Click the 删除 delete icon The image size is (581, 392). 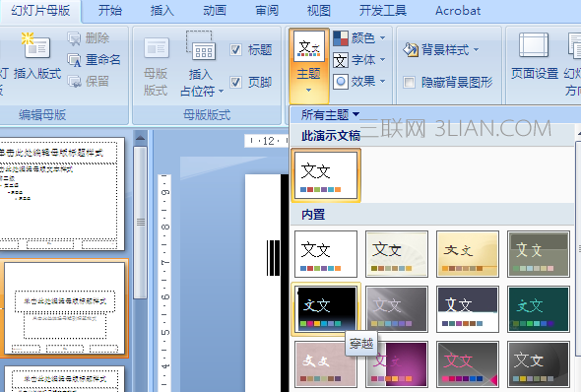coord(74,38)
